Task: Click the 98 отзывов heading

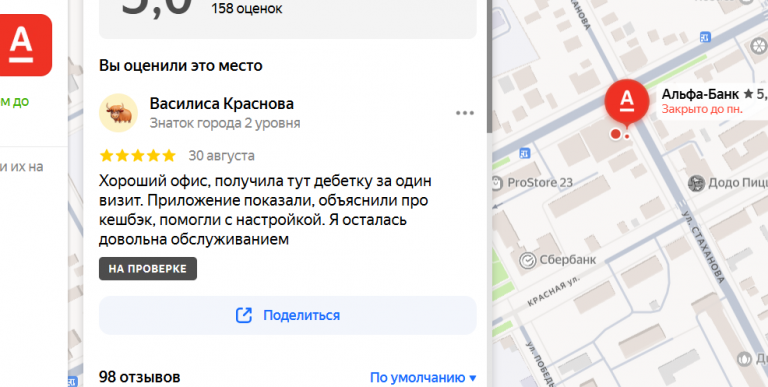Action: pos(140,377)
